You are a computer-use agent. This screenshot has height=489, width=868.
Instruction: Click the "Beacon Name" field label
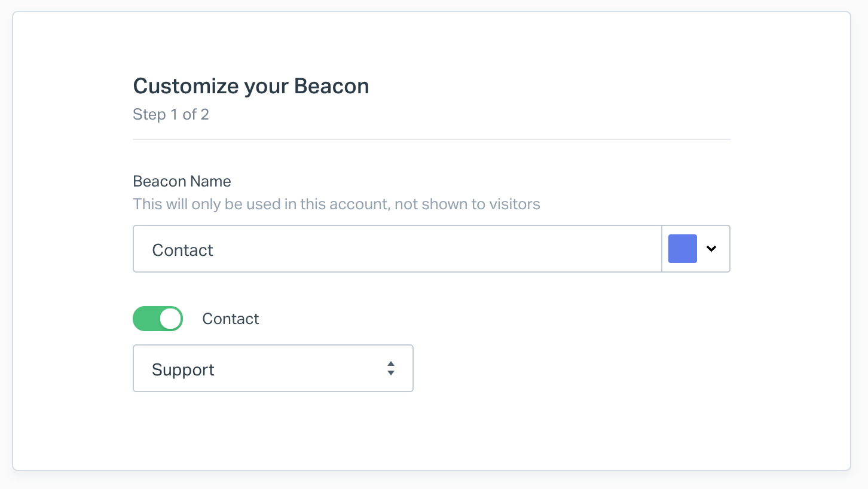tap(182, 182)
